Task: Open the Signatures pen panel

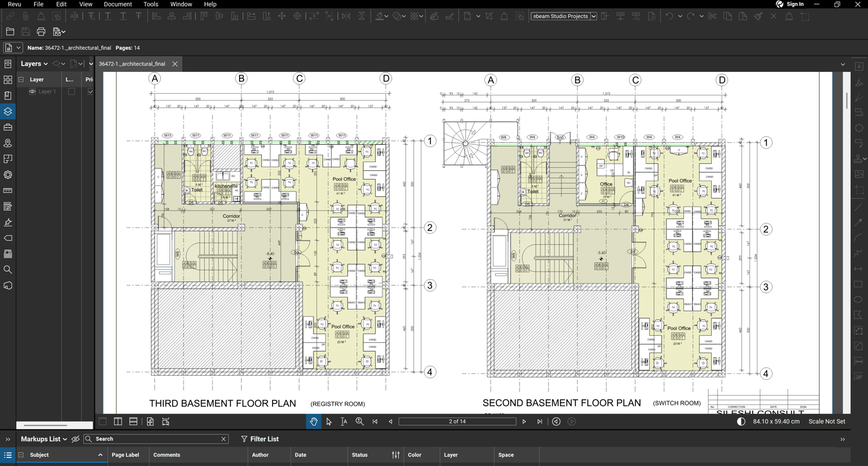Action: [8, 222]
